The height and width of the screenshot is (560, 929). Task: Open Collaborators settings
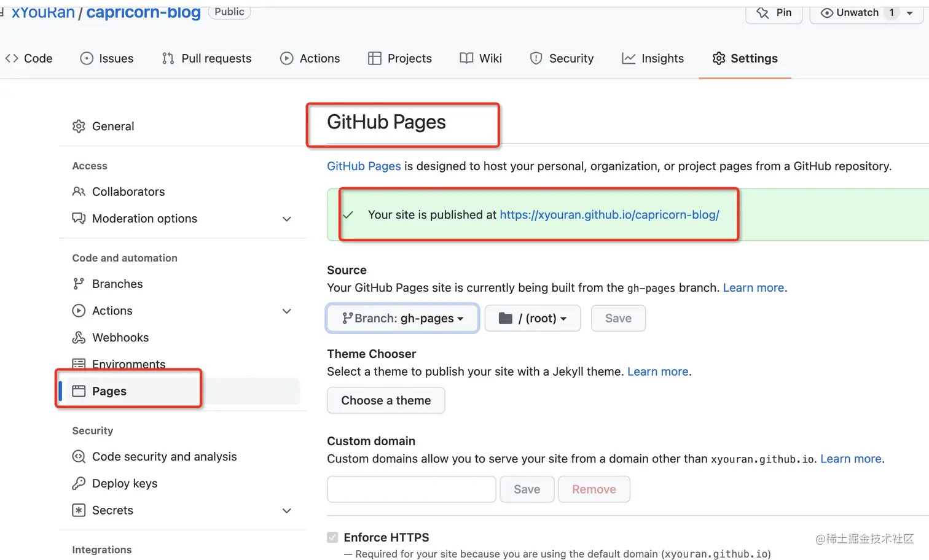128,192
